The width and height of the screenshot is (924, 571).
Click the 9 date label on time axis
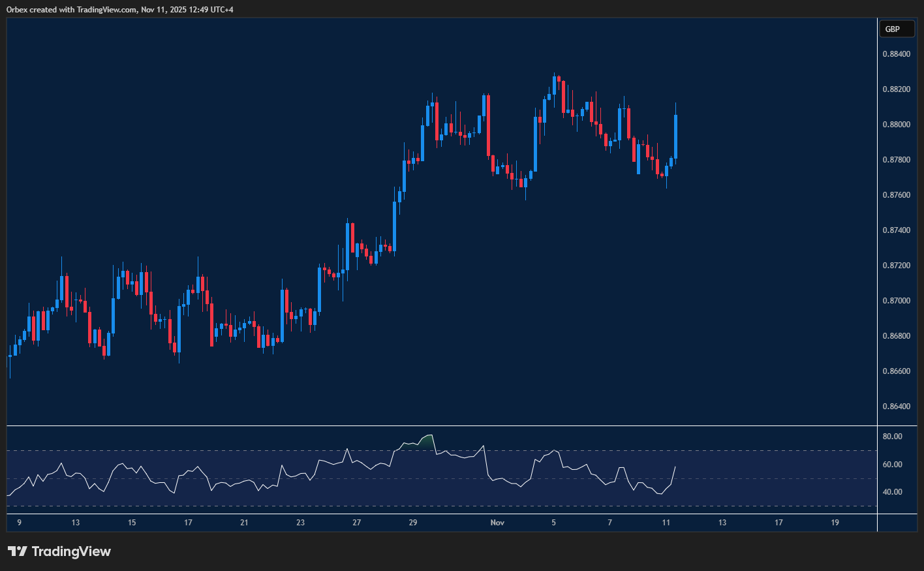[x=19, y=523]
